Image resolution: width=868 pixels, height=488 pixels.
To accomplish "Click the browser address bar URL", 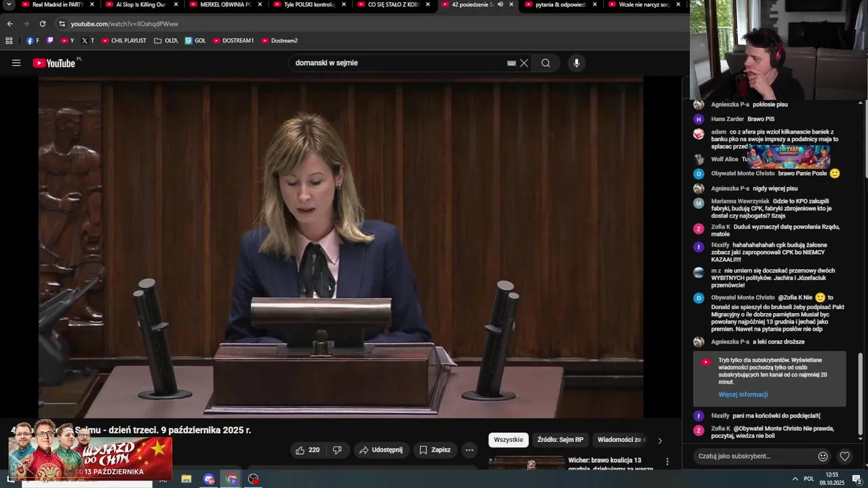I will pos(125,24).
